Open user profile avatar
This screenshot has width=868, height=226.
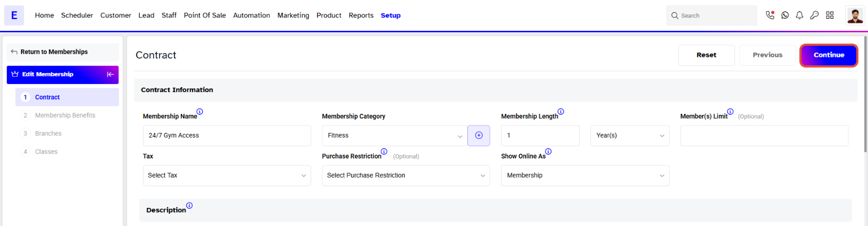(x=855, y=15)
